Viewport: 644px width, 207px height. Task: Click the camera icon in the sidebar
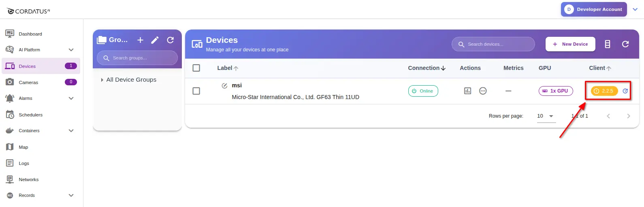(10, 82)
